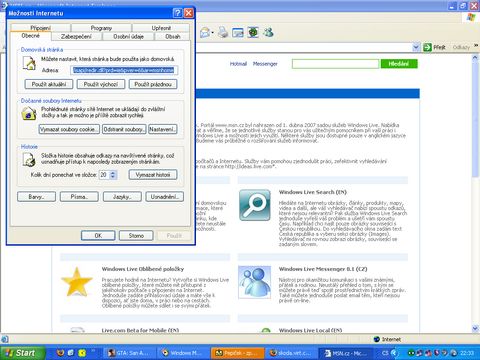The width and height of the screenshot is (480, 360).
Task: Click the Použít prázdnou button
Action: coord(153,84)
